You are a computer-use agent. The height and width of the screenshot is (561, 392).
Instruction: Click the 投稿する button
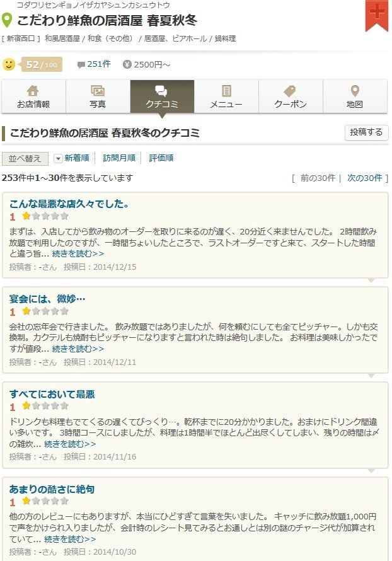point(366,132)
